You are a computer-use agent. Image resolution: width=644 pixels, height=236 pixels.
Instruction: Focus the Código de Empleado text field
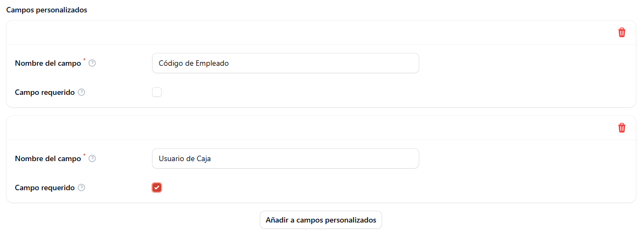pyautogui.click(x=286, y=63)
